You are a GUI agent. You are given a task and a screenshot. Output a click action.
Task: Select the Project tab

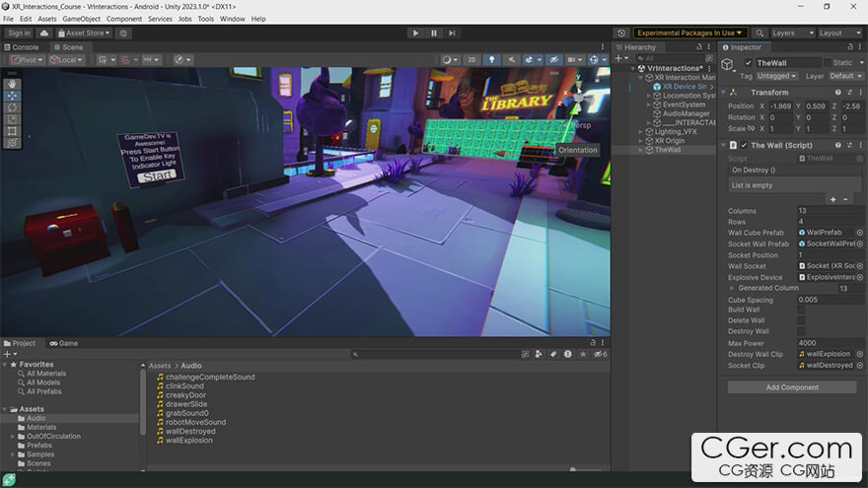(x=20, y=344)
